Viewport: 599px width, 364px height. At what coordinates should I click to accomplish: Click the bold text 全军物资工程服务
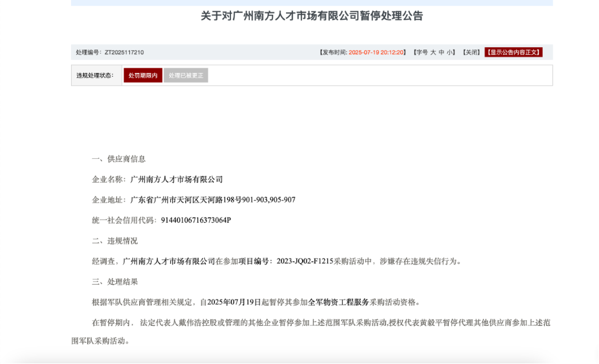(338, 302)
